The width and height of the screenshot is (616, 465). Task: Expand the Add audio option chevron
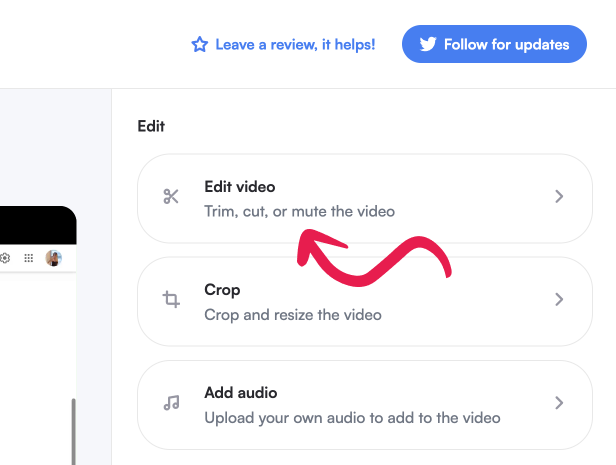(559, 403)
